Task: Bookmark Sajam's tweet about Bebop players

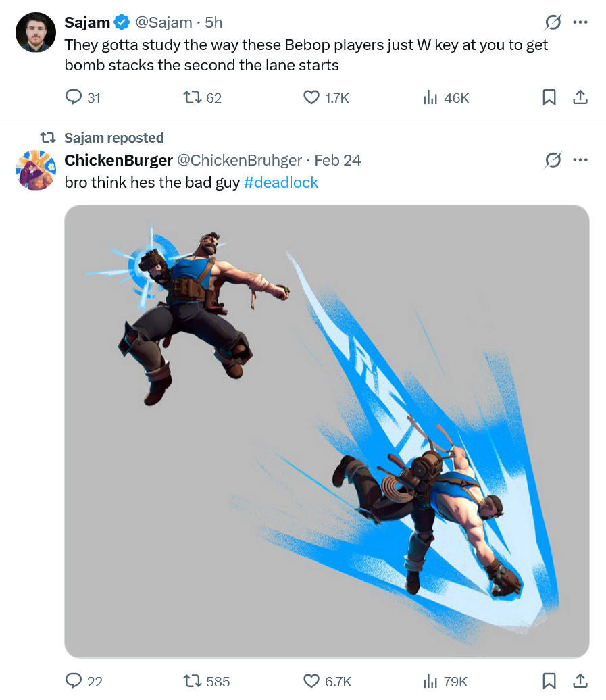Action: click(549, 97)
